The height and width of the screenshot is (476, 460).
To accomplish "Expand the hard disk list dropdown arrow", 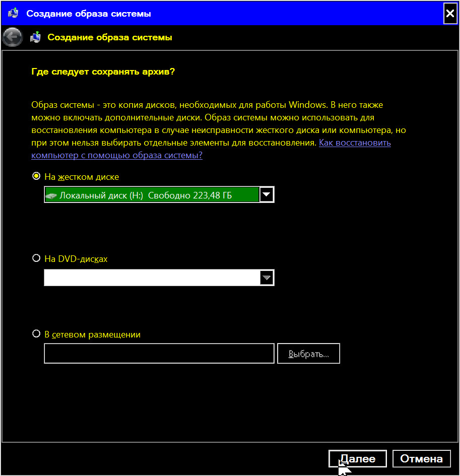I will click(x=267, y=195).
